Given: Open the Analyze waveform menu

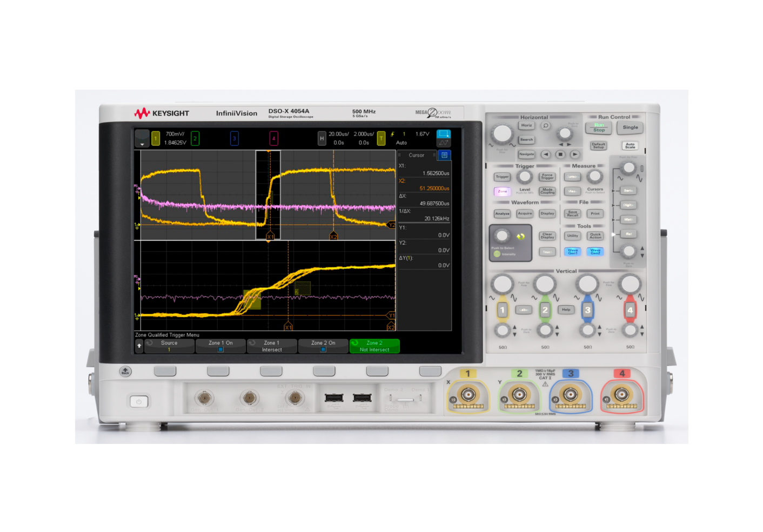Looking at the screenshot, I should coord(502,213).
